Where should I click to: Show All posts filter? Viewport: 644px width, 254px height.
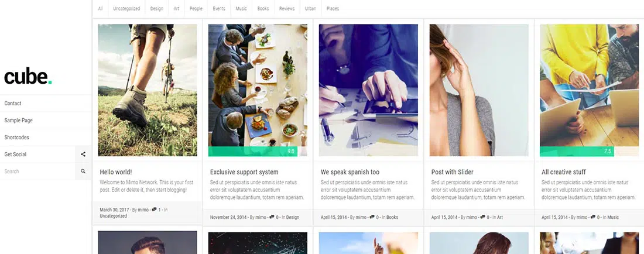(101, 9)
